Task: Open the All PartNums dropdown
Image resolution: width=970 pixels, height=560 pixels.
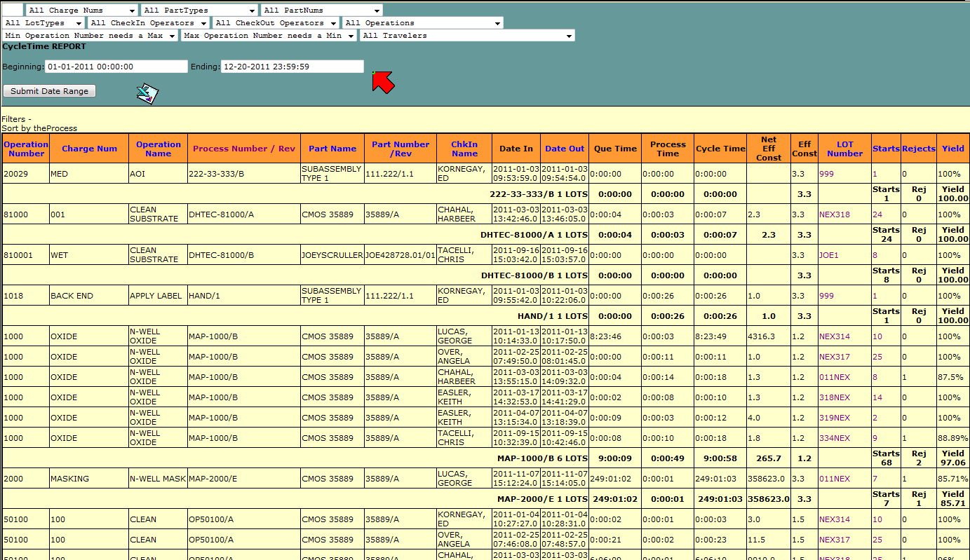Action: (x=321, y=11)
